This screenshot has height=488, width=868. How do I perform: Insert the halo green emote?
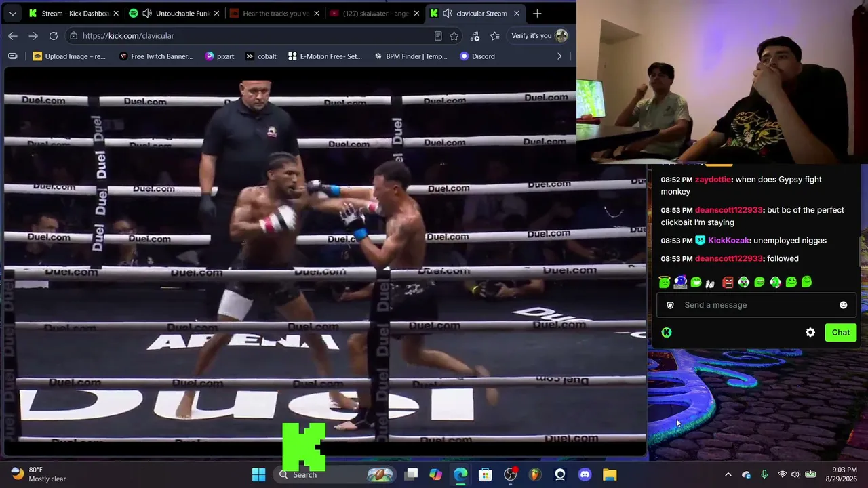pos(665,283)
